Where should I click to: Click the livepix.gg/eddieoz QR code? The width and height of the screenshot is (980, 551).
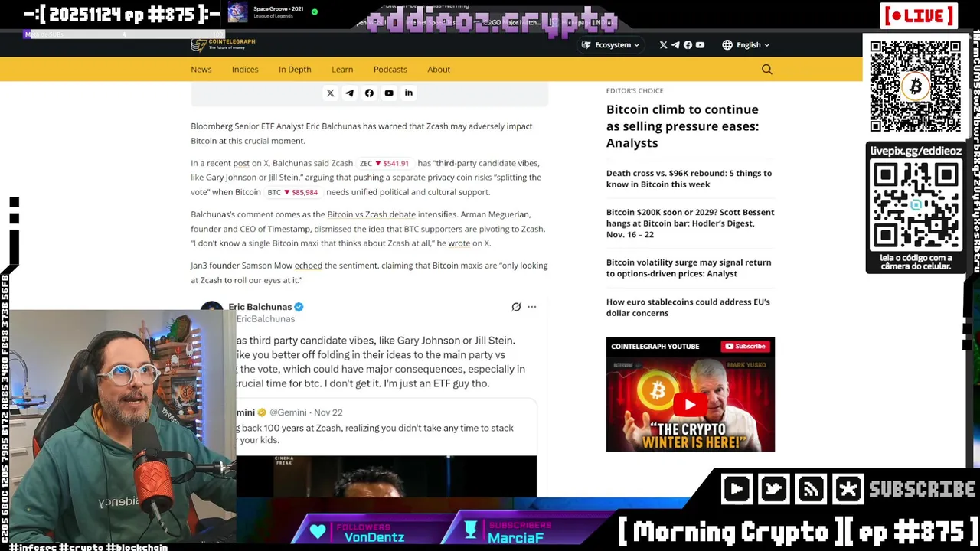(x=915, y=204)
